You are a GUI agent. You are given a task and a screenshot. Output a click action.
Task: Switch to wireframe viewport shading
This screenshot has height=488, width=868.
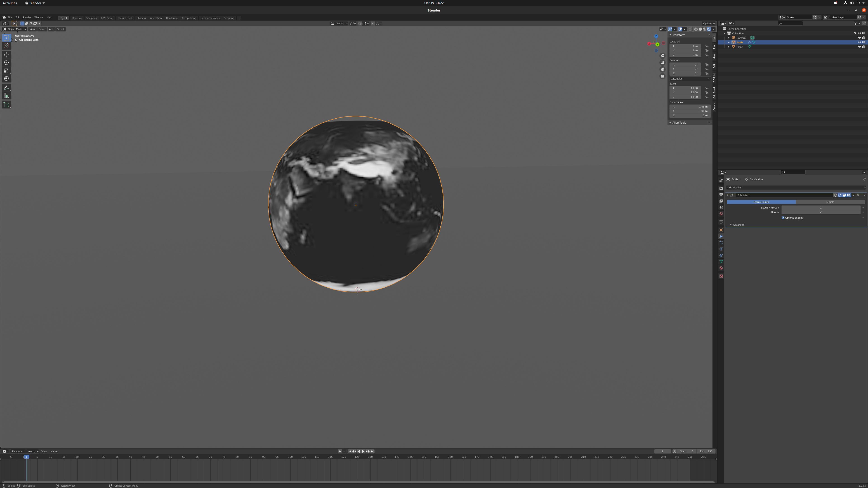pos(696,29)
